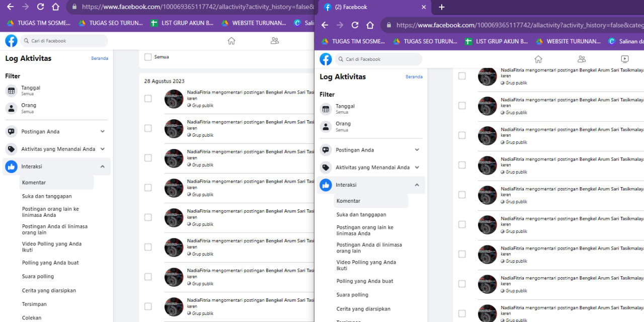Click Tanggal calendar icon in left window
Screen dimensions: 644x322
11,91
